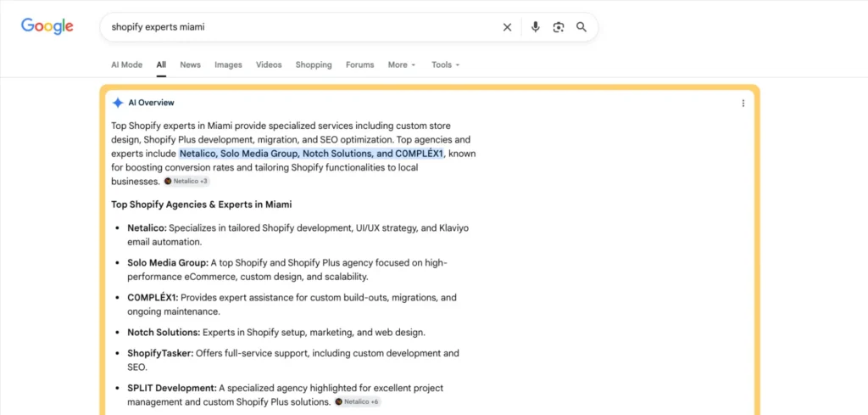Click the Notch Solutions: bullet entry
The image size is (868, 415).
tap(276, 333)
